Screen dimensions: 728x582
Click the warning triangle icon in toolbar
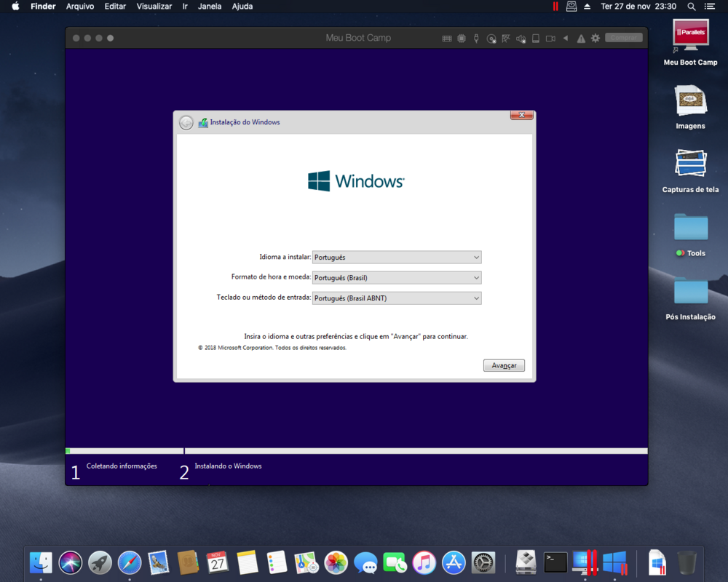581,39
